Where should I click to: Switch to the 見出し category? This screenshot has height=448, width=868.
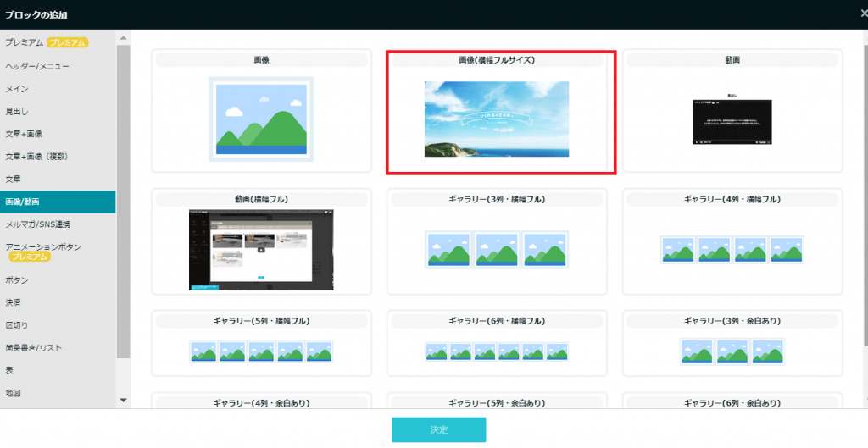17,111
